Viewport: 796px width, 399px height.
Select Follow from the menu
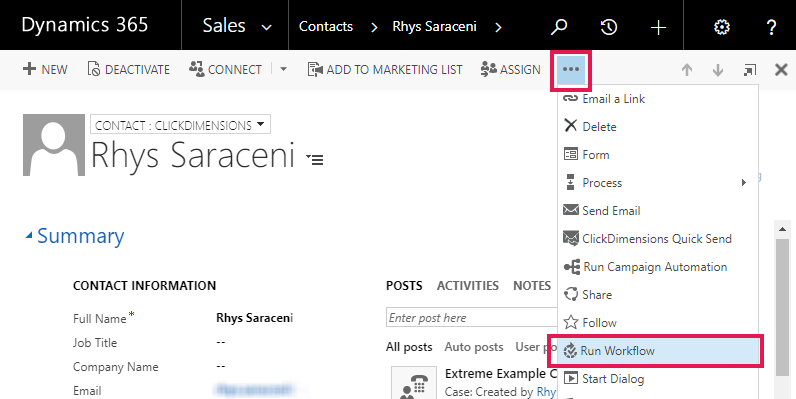click(x=657, y=322)
